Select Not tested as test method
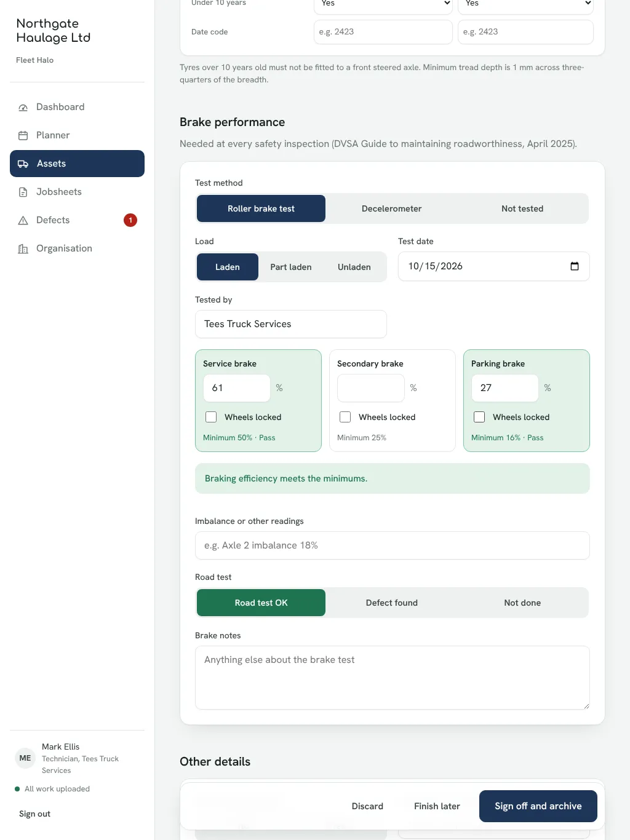 [x=522, y=208]
